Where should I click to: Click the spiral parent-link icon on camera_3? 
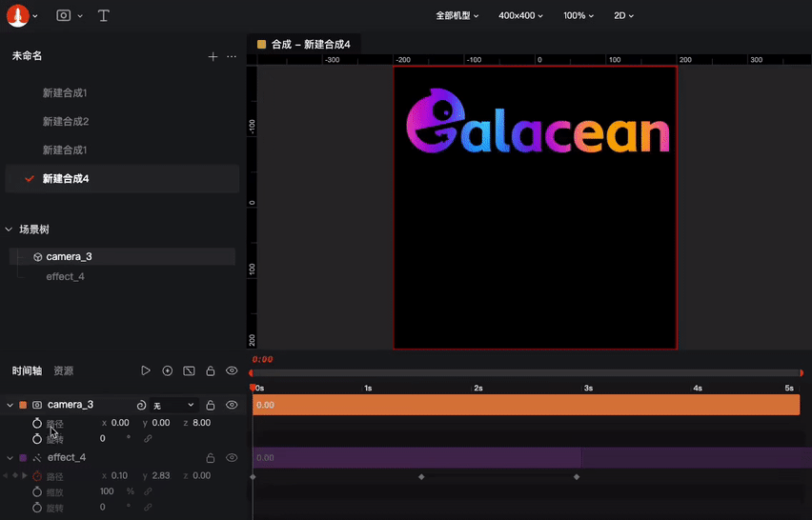(x=141, y=405)
